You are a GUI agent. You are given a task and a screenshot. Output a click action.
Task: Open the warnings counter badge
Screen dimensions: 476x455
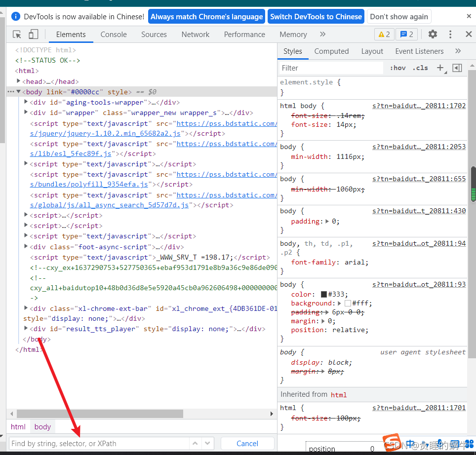tap(384, 34)
